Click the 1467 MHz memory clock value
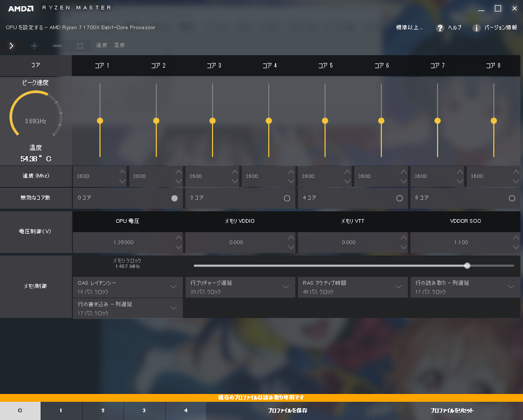This screenshot has height=420, width=523. pos(128,266)
